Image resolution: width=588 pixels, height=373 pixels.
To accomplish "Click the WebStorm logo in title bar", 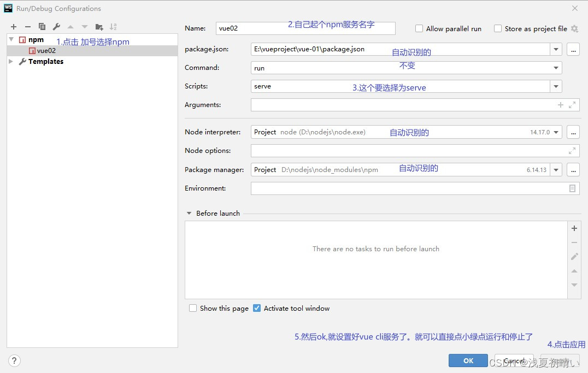I will (x=8, y=8).
